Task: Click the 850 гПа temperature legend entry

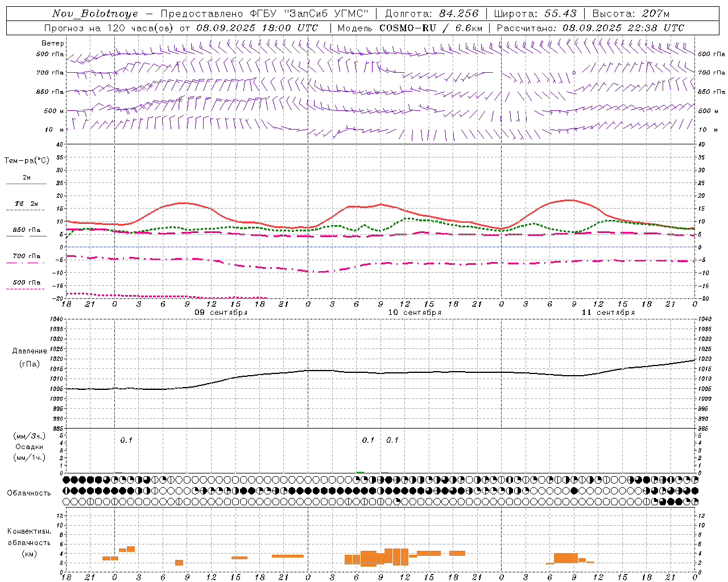Action: (x=26, y=232)
